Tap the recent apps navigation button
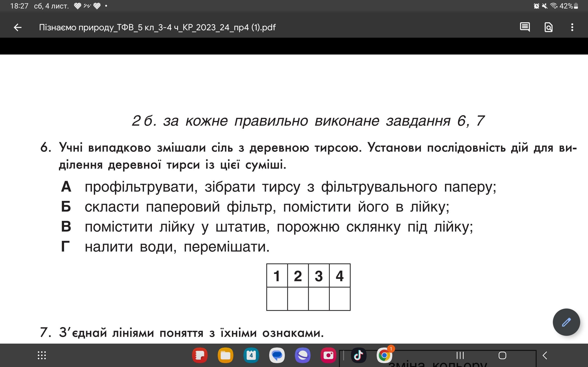Image resolution: width=588 pixels, height=367 pixels. 460,356
